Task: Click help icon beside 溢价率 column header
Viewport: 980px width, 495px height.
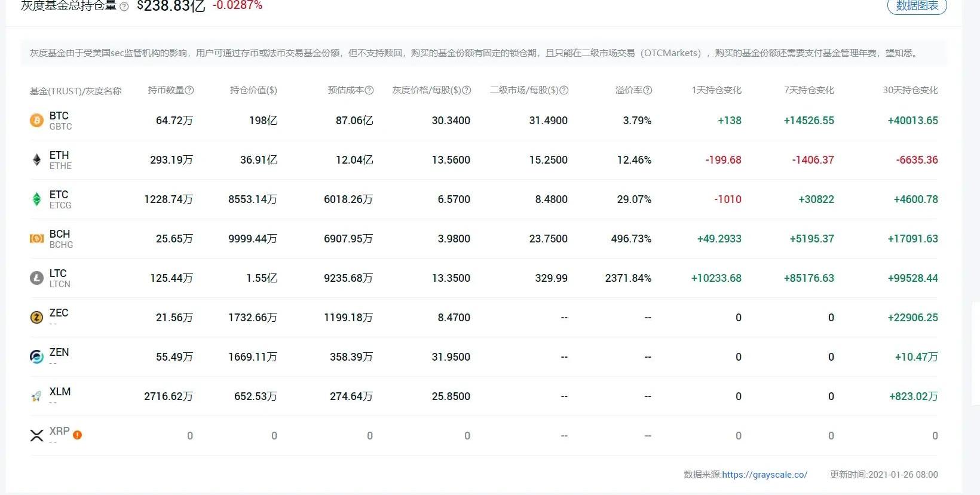Action: tap(648, 90)
